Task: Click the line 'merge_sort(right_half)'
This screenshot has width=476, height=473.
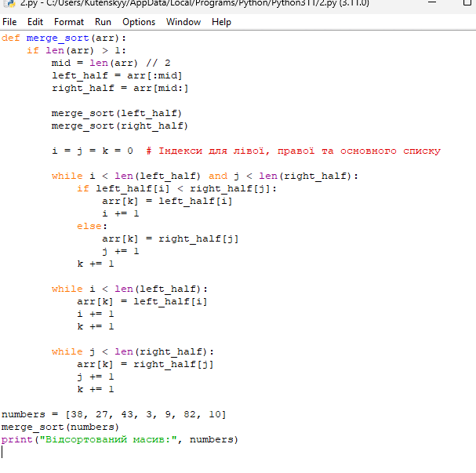Action: [x=120, y=126]
